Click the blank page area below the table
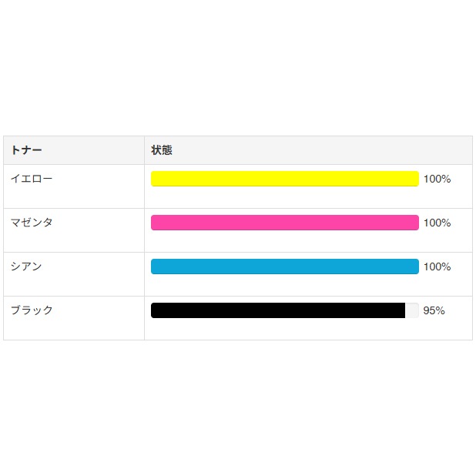The image size is (476, 476). tap(238, 408)
